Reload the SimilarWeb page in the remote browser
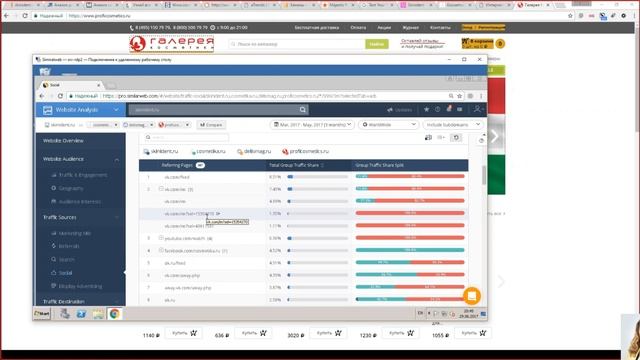640x360 pixels. tap(60, 96)
